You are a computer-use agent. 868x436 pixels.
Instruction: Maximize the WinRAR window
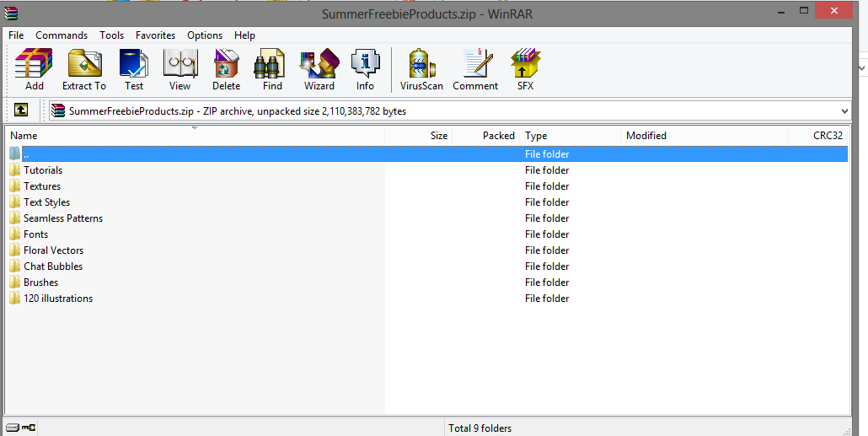804,10
